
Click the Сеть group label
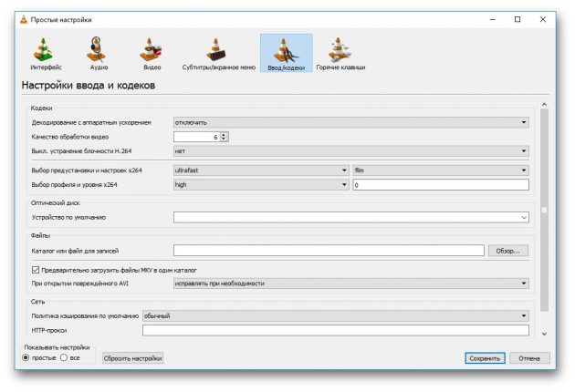[37, 302]
